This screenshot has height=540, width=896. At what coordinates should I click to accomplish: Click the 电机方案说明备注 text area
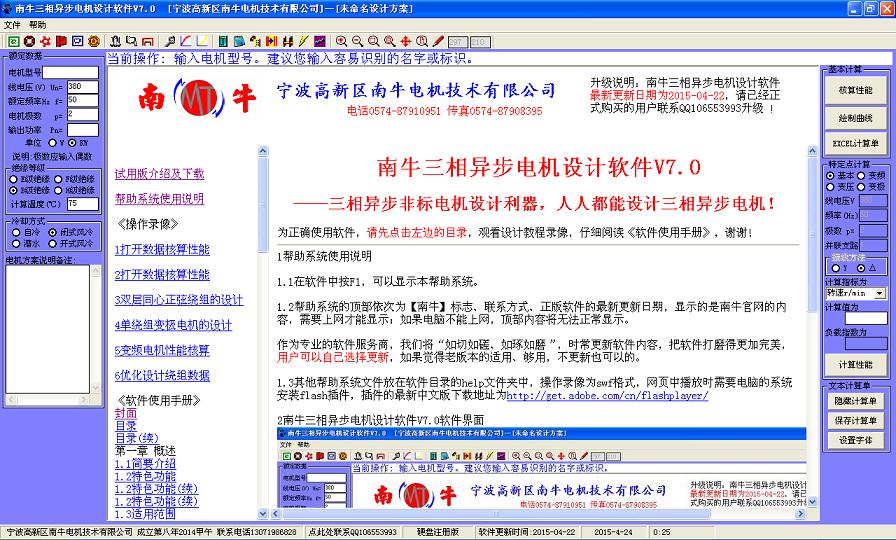pyautogui.click(x=47, y=329)
